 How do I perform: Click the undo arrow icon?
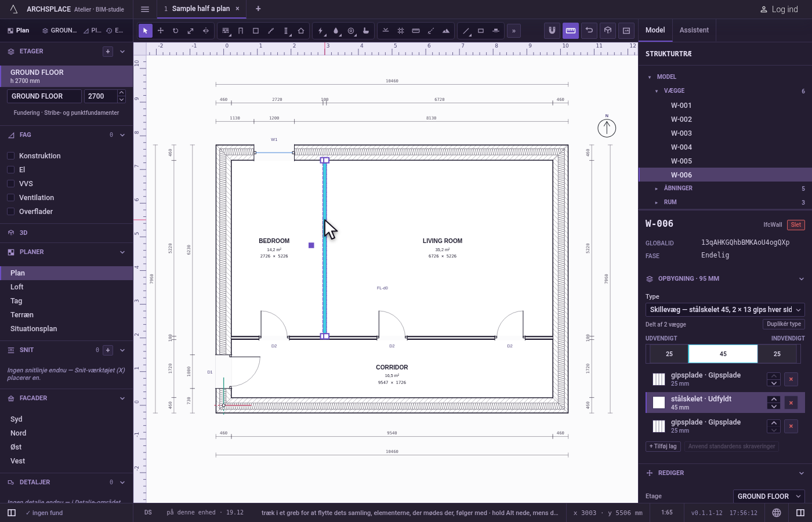[589, 30]
